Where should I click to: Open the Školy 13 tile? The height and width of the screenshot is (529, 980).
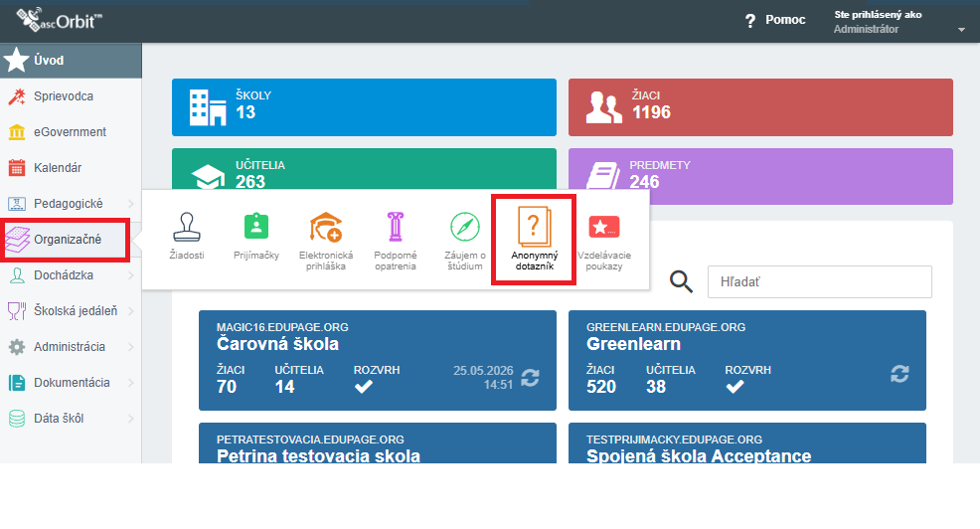[x=364, y=107]
